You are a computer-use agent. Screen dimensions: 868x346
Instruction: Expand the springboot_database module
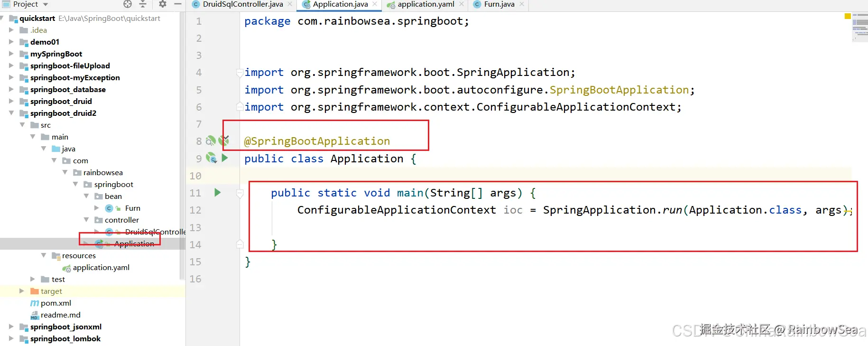tap(11, 89)
